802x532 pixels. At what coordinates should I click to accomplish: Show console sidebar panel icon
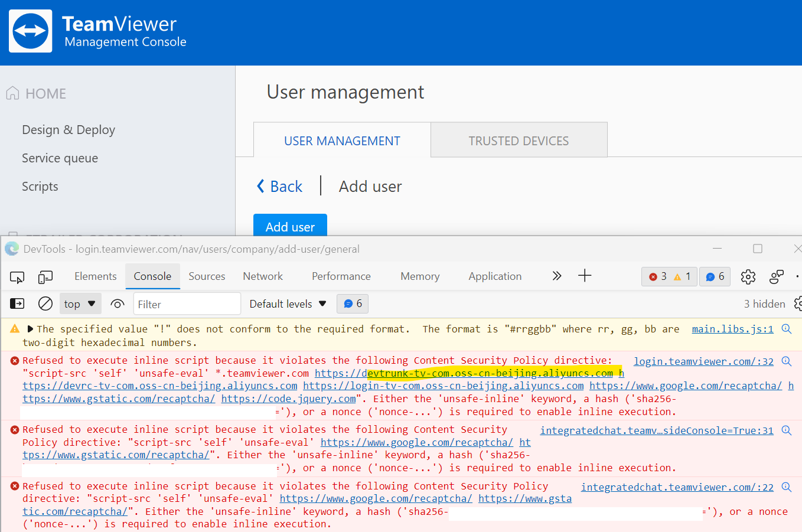click(x=17, y=303)
